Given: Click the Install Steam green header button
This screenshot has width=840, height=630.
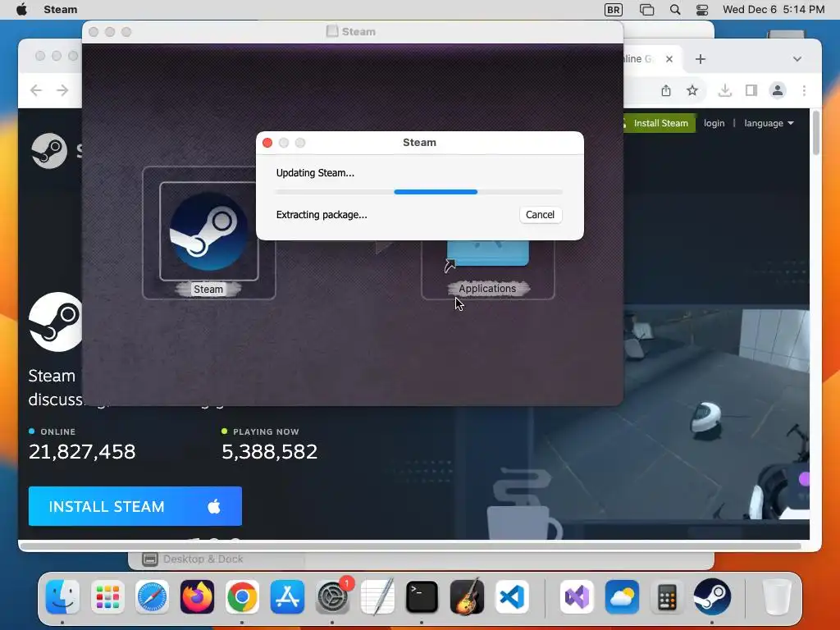Looking at the screenshot, I should tap(660, 123).
